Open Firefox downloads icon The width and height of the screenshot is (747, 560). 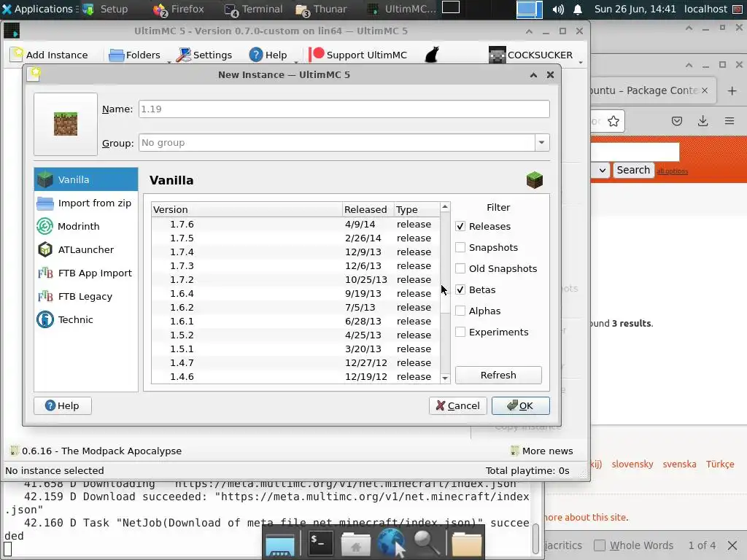pos(703,121)
